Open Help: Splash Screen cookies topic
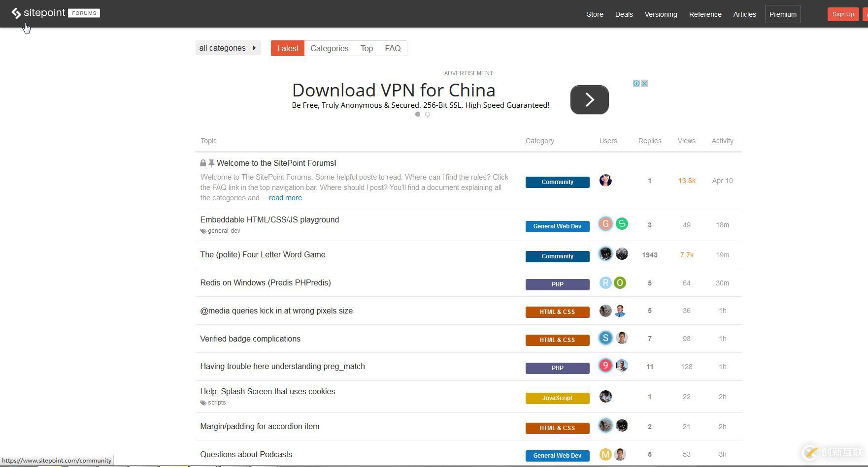This screenshot has height=467, width=868. pyautogui.click(x=267, y=391)
